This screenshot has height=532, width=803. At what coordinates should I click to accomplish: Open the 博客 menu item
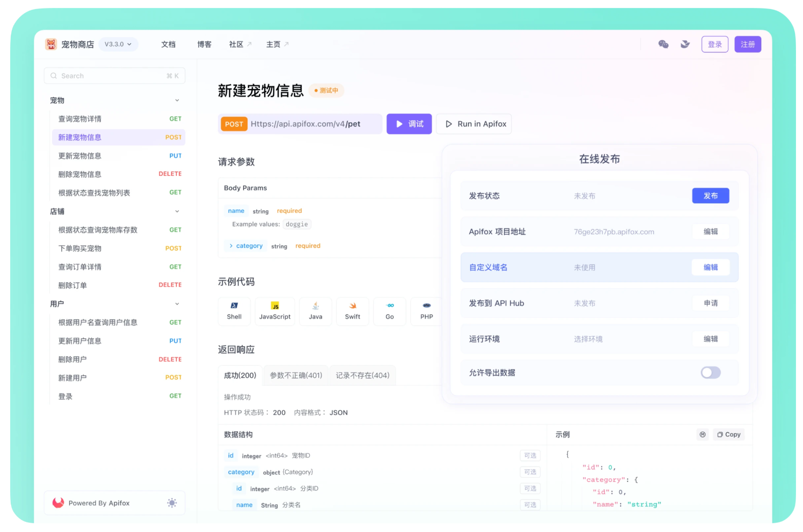coord(204,44)
